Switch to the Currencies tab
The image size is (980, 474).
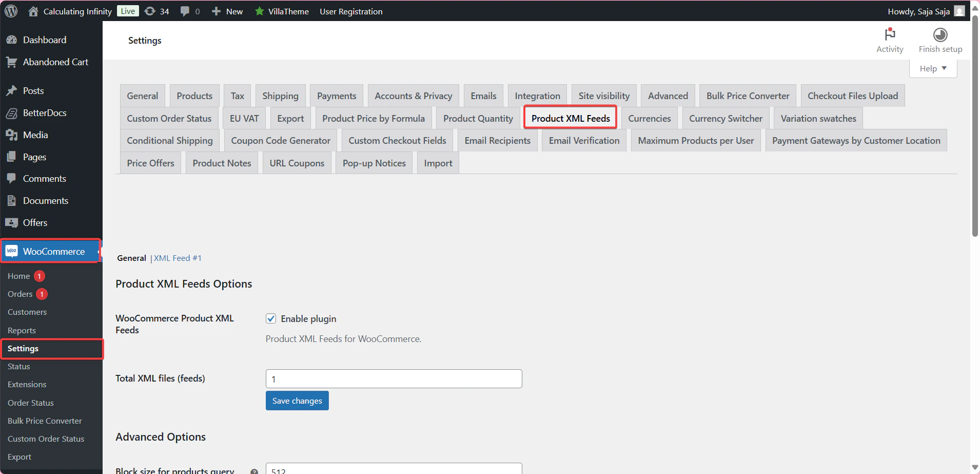(649, 118)
